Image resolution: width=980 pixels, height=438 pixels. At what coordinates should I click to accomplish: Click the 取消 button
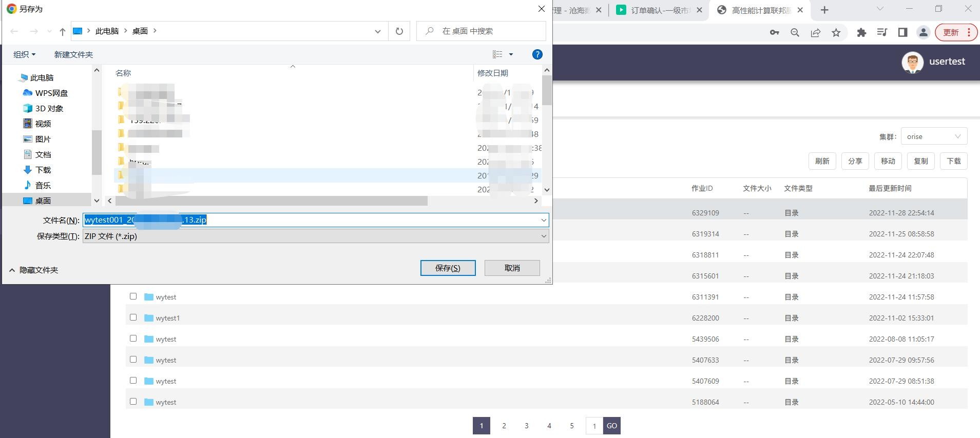pyautogui.click(x=512, y=268)
